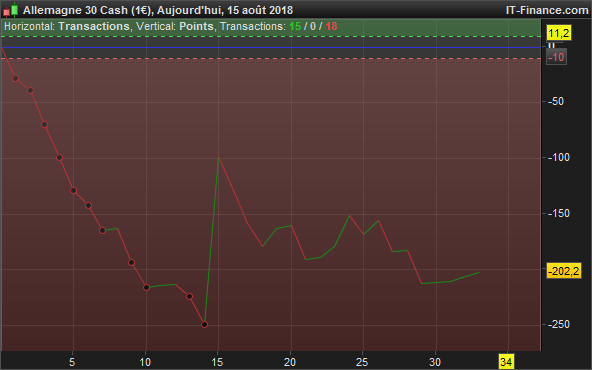592x370 pixels.
Task: Click the 30 horizontal axis label
Action: tap(435, 362)
